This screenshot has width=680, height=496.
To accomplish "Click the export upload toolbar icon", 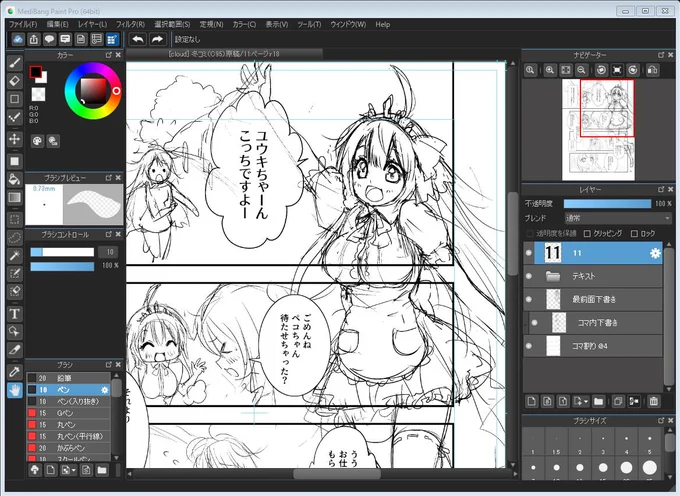I will pos(34,39).
